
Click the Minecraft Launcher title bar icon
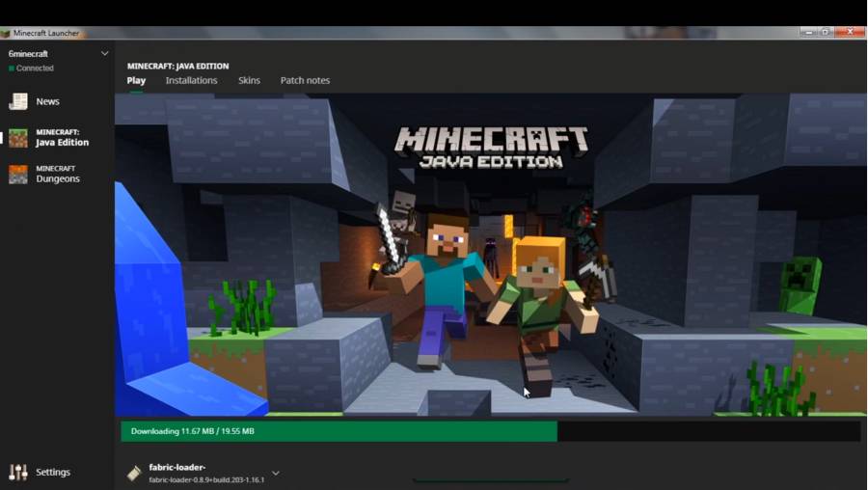(x=6, y=33)
